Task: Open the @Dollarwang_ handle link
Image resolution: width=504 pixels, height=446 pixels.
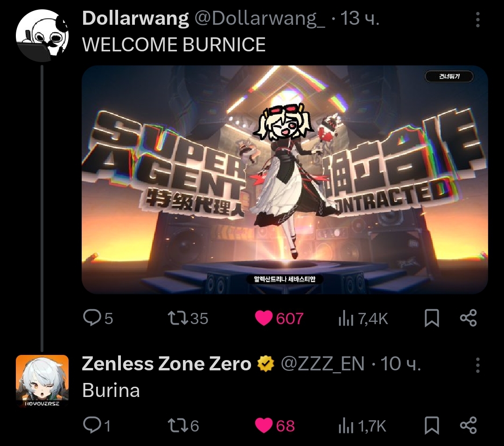Action: tap(259, 18)
